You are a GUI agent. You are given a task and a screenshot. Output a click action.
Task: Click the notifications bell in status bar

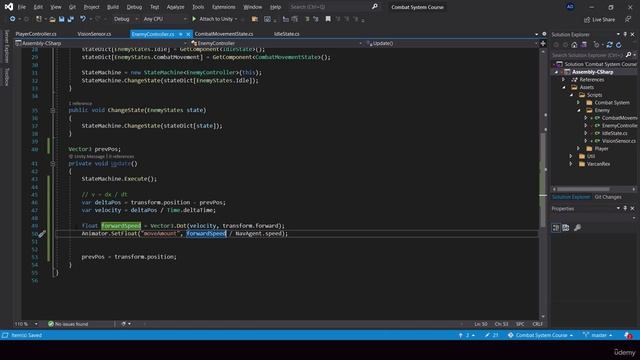629,335
